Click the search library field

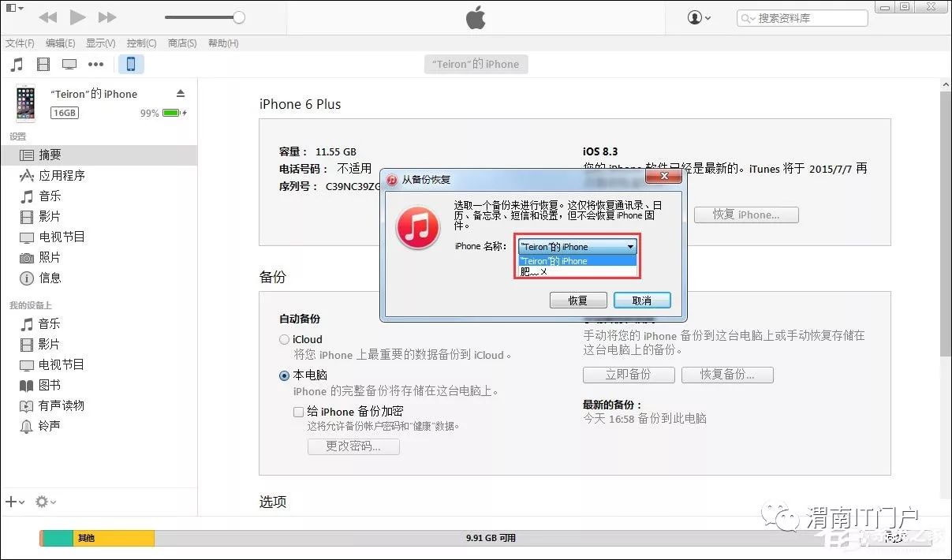click(x=802, y=17)
